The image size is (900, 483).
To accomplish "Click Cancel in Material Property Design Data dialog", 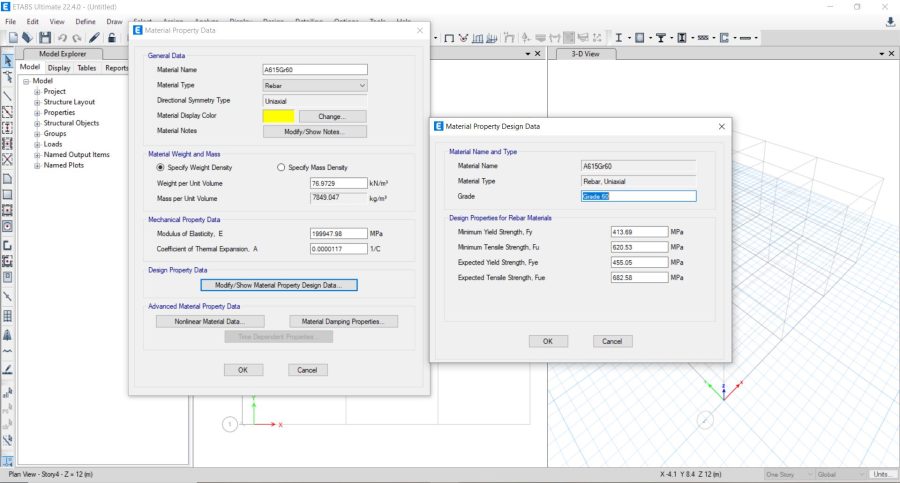I will coord(612,341).
